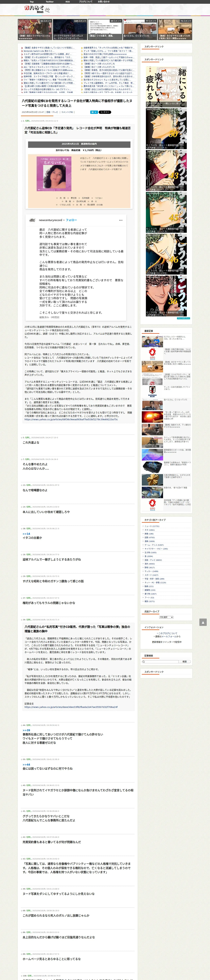Open 金バエさん、亡くなっていた recent article
The width and height of the screenshot is (210, 980).
click(175, 400)
